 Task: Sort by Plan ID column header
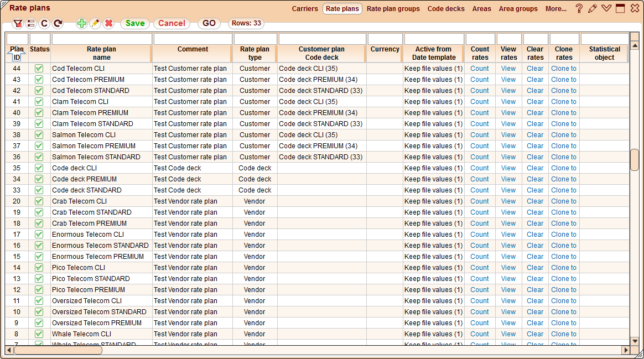[17, 53]
